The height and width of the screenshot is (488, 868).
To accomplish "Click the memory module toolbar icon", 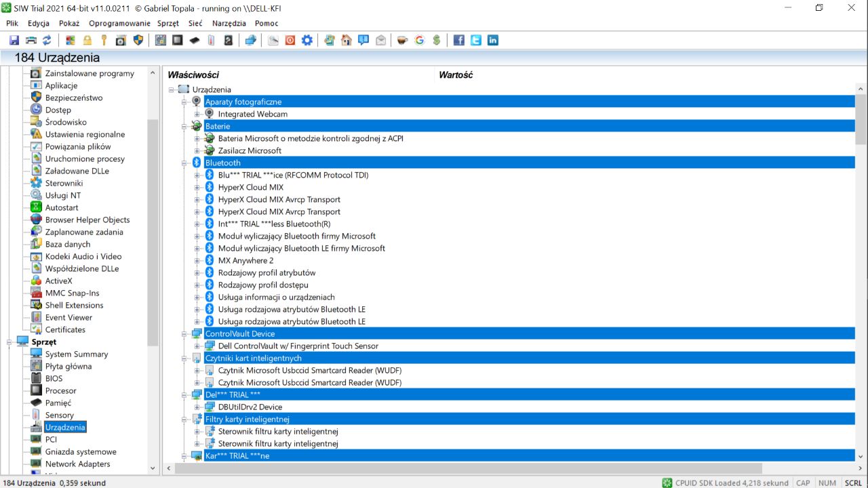I will tap(194, 40).
